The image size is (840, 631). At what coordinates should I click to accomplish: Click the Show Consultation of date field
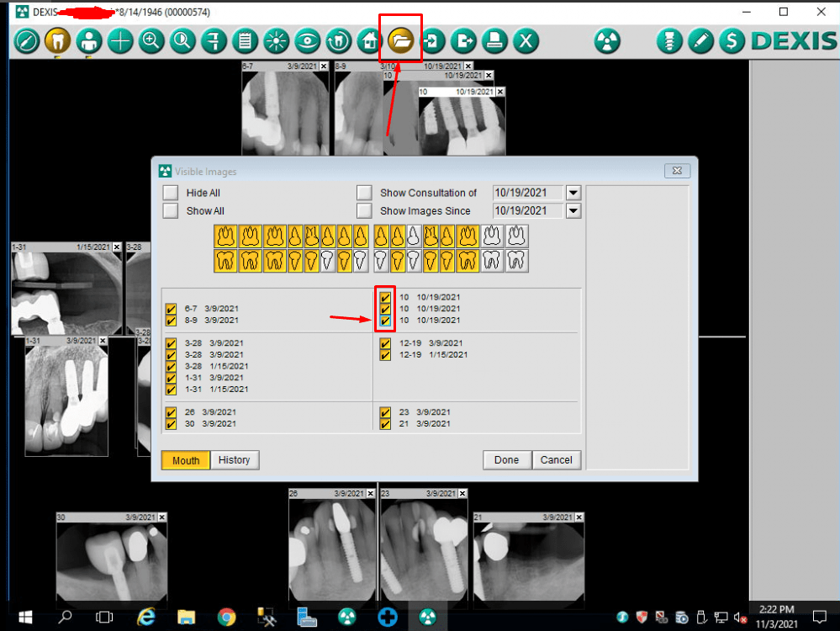pyautogui.click(x=528, y=193)
